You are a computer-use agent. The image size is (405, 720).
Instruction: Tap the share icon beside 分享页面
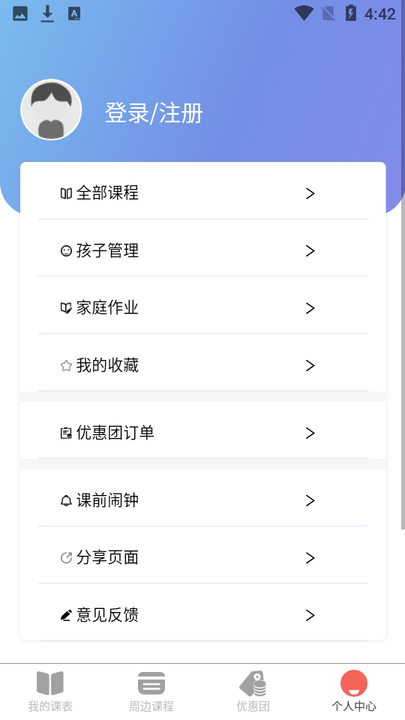[x=66, y=558]
